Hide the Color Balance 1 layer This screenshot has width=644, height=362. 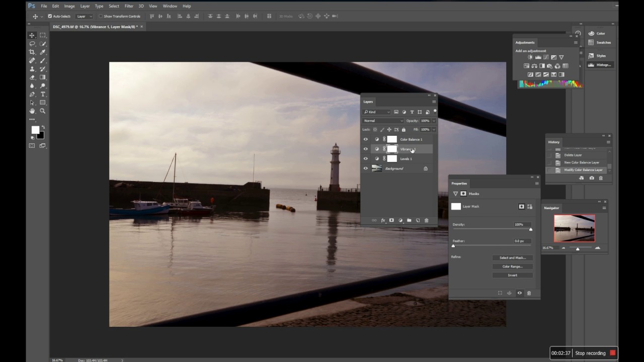point(366,139)
